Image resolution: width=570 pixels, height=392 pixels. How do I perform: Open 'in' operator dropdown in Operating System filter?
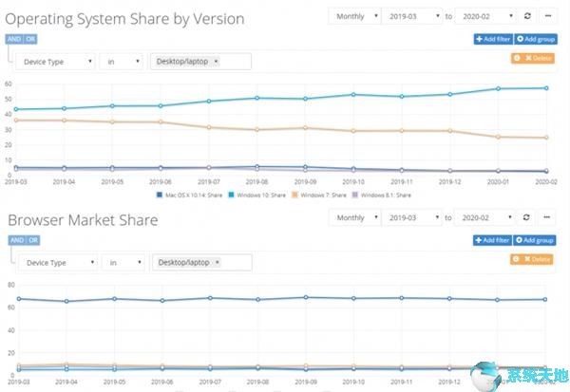(121, 62)
